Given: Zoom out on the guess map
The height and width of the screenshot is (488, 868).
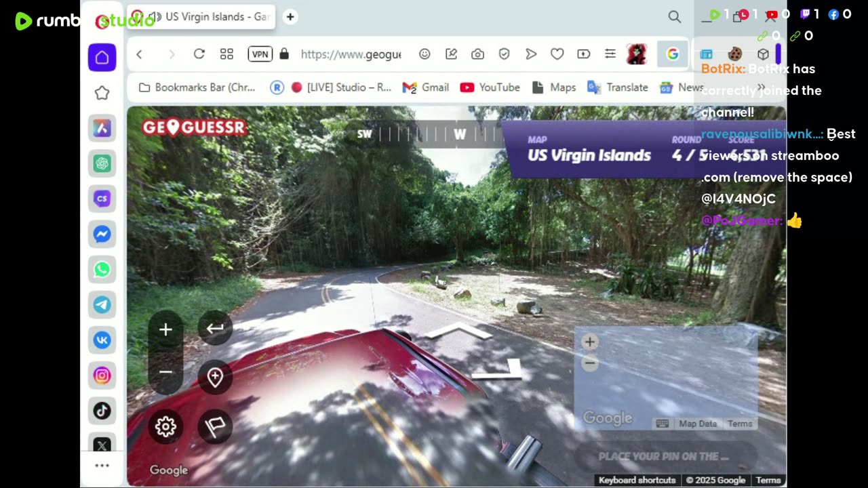Looking at the screenshot, I should [589, 363].
